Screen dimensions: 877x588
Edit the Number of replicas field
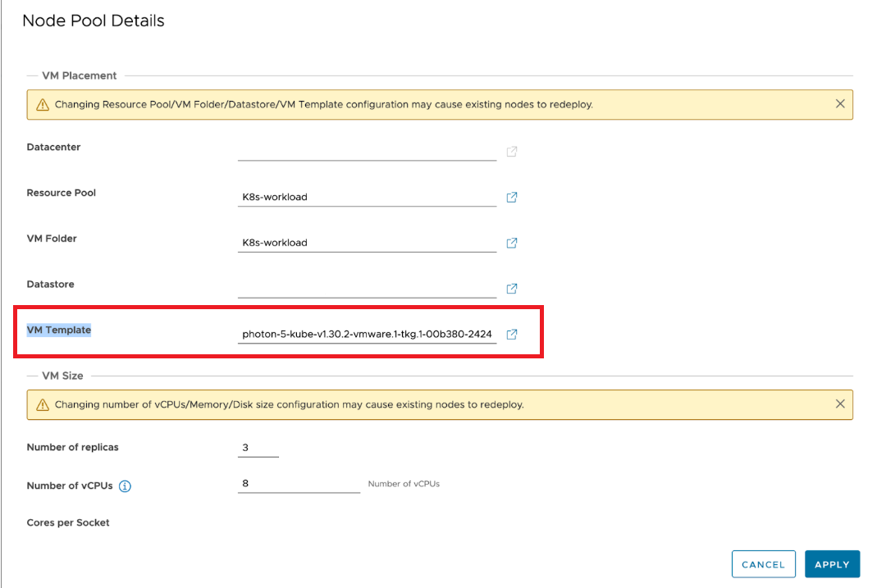tap(258, 448)
